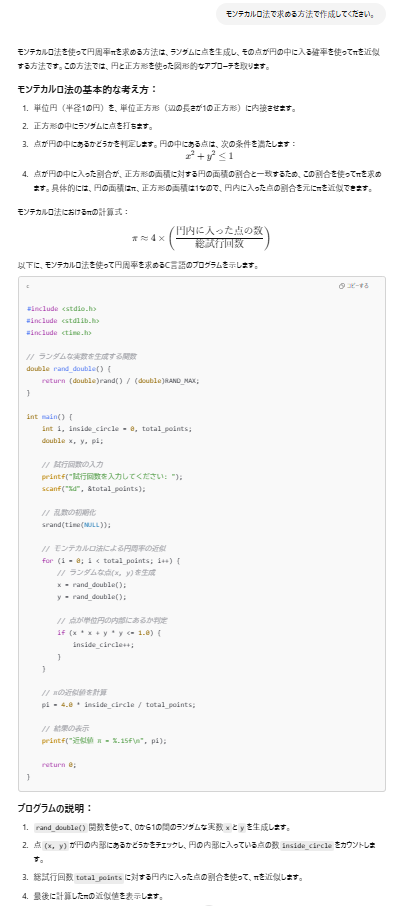Click the int i, inside_circle = 0 declaration line

coord(116,428)
